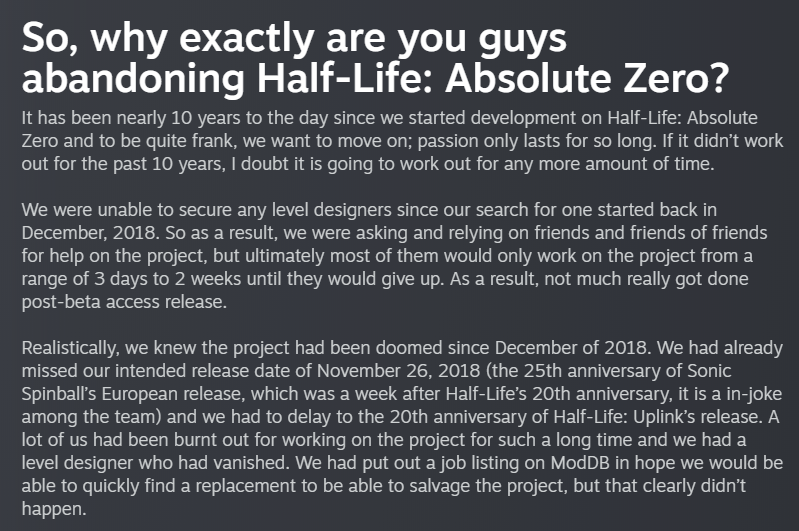The height and width of the screenshot is (531, 799).
Task: Click the phrase 'friends and friends of friends'
Action: click(x=651, y=233)
